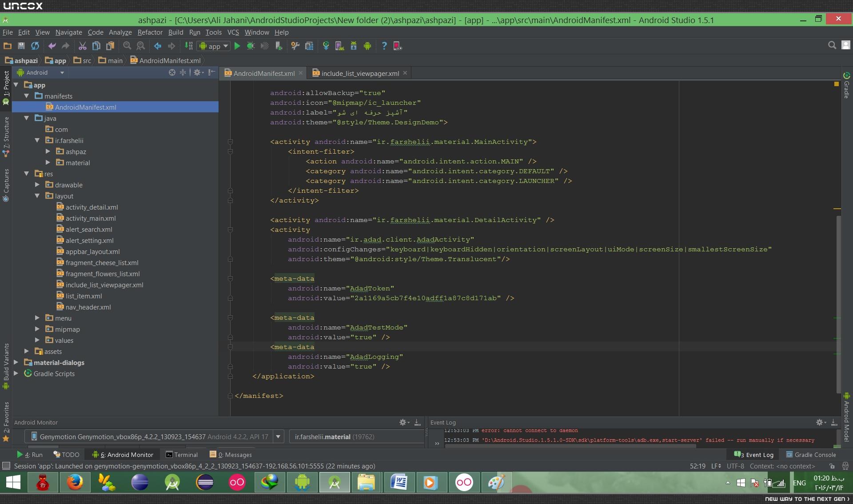The image size is (853, 504).
Task: Collapse the layout folder
Action: (37, 196)
